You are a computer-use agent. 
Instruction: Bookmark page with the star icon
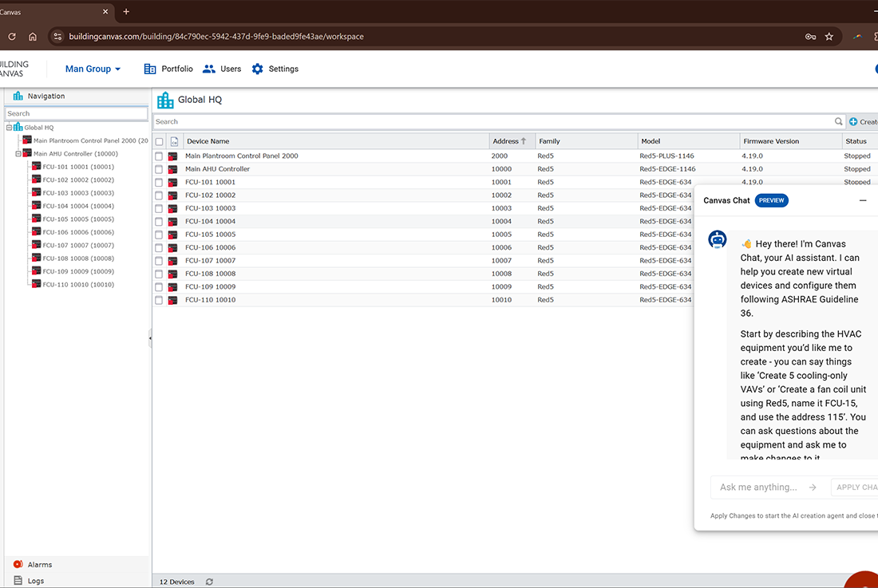coord(829,37)
